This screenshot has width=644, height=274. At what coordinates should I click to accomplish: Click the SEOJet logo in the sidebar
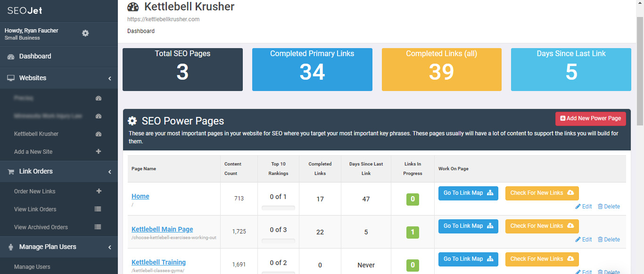click(25, 10)
